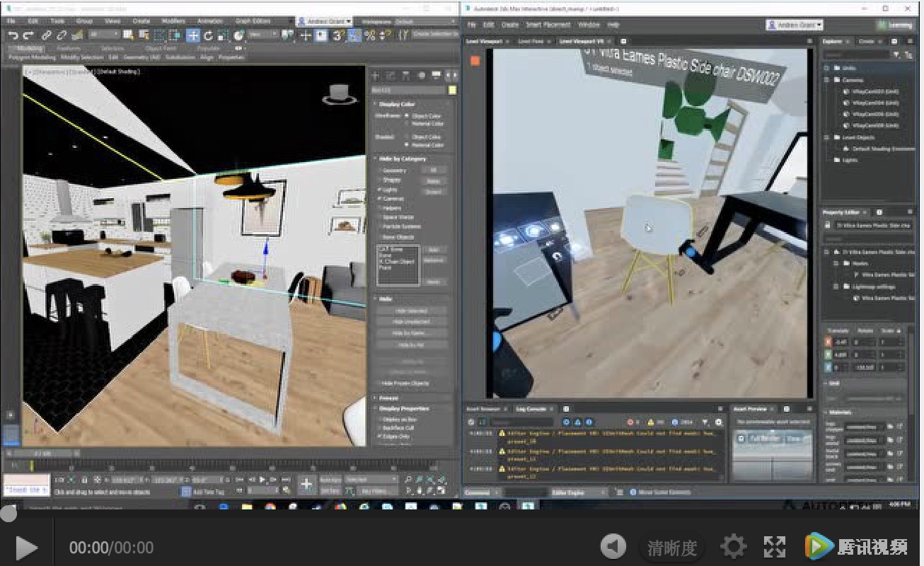The width and height of the screenshot is (924, 566).
Task: Toggle the Shapes hide category checkbox
Action: click(x=380, y=180)
